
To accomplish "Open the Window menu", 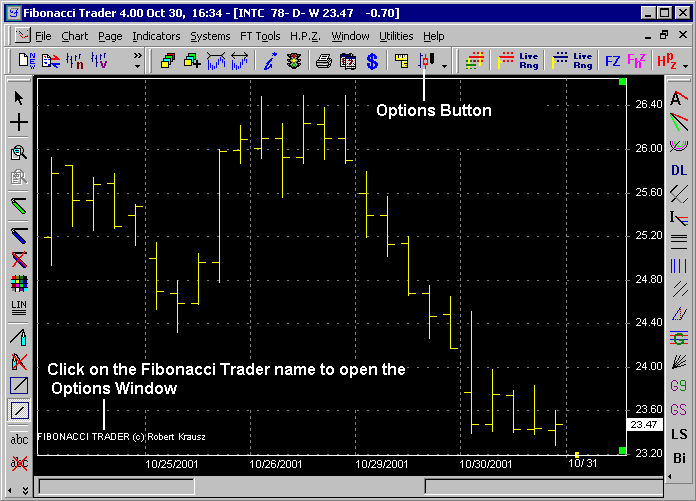I will tap(350, 36).
